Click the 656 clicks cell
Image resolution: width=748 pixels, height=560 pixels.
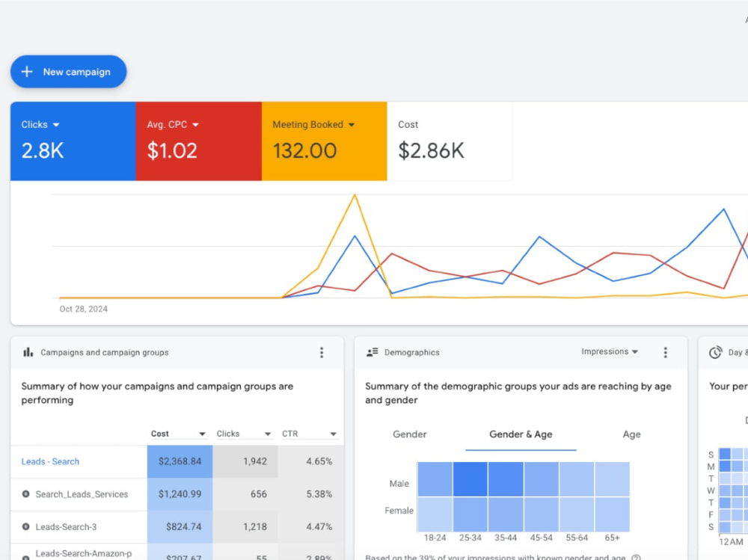click(x=245, y=494)
